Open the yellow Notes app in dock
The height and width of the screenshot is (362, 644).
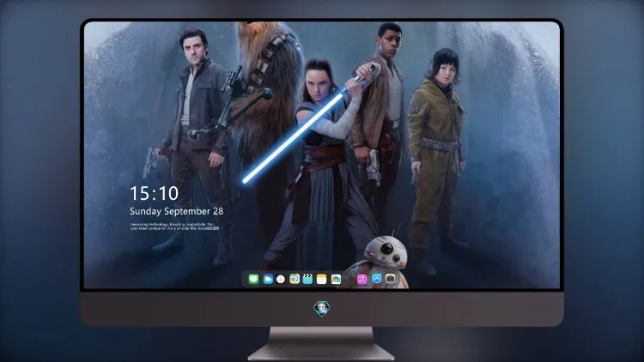322,280
